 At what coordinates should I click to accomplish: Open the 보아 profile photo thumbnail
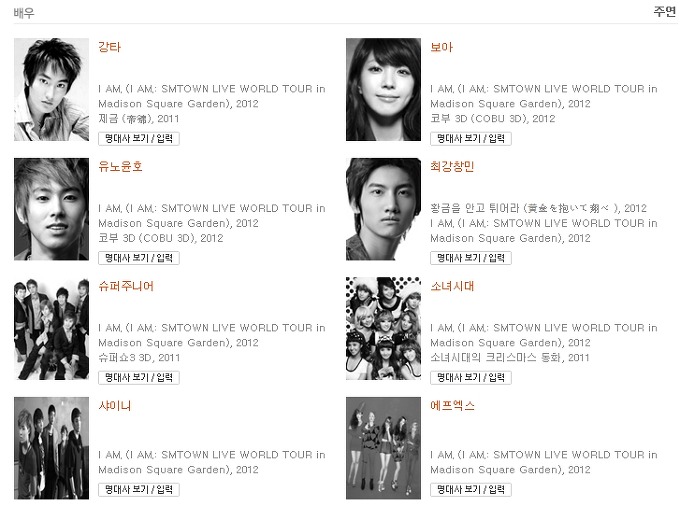(x=383, y=89)
